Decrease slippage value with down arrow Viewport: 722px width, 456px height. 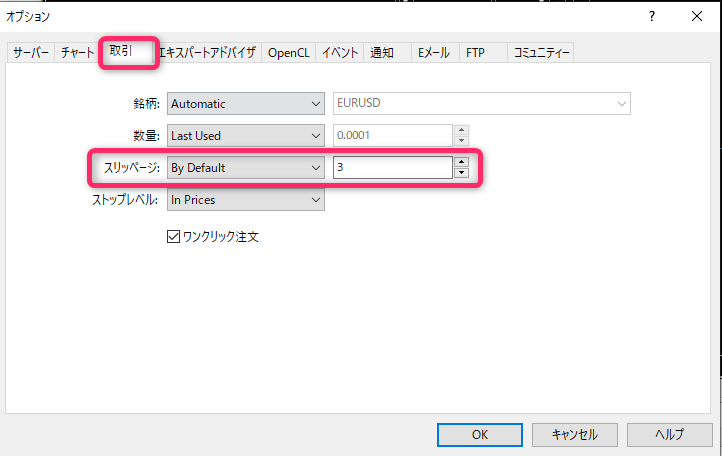pyautogui.click(x=461, y=173)
